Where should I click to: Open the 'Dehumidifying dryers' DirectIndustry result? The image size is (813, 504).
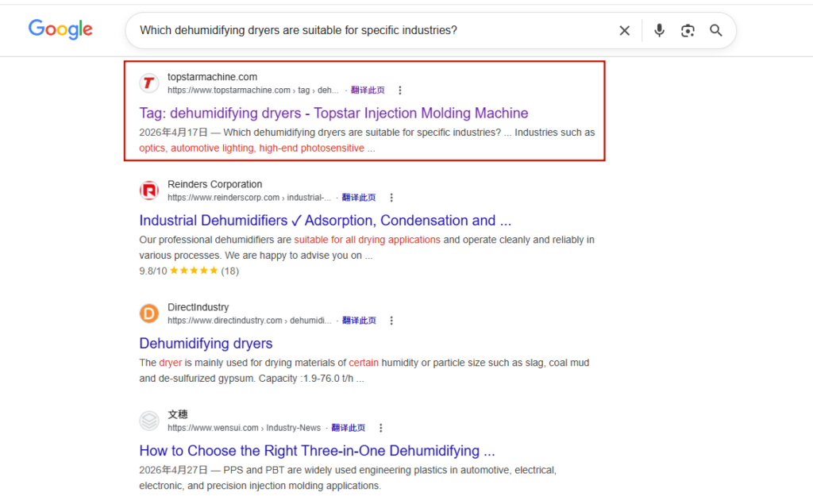(206, 343)
